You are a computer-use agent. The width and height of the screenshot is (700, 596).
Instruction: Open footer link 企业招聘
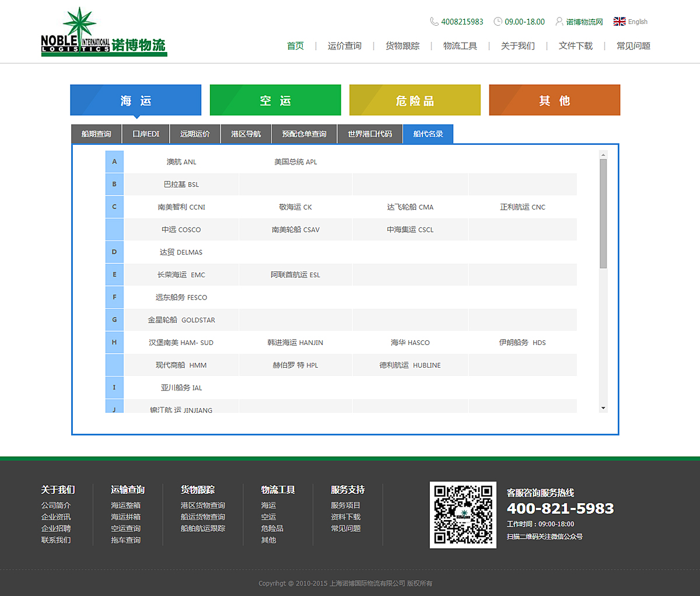pyautogui.click(x=56, y=529)
